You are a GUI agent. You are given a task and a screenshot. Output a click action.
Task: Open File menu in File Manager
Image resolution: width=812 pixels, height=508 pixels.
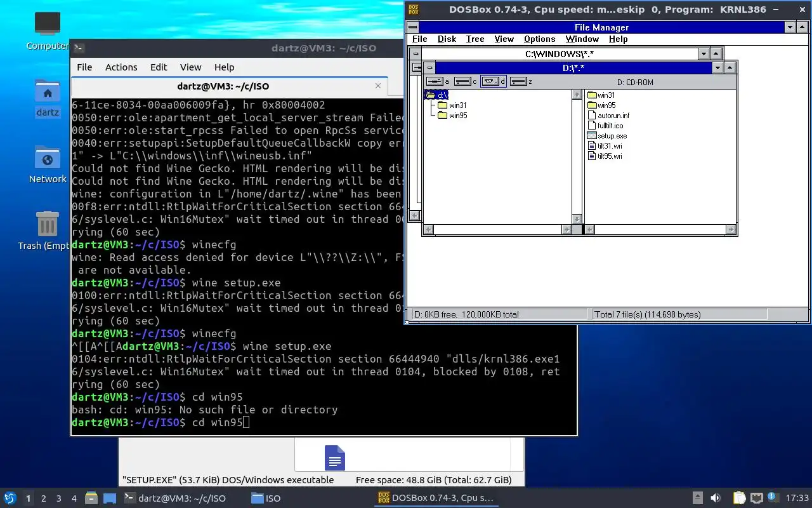coord(420,39)
